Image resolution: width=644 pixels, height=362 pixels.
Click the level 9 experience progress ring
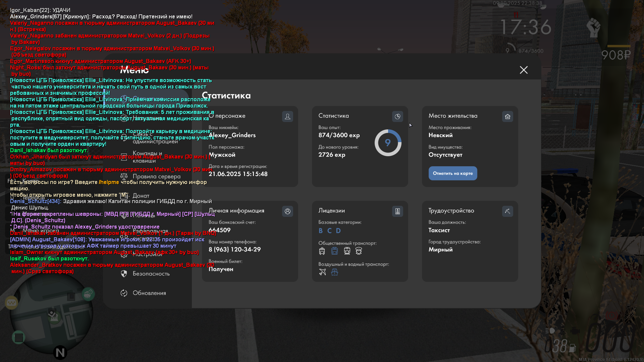pyautogui.click(x=388, y=143)
